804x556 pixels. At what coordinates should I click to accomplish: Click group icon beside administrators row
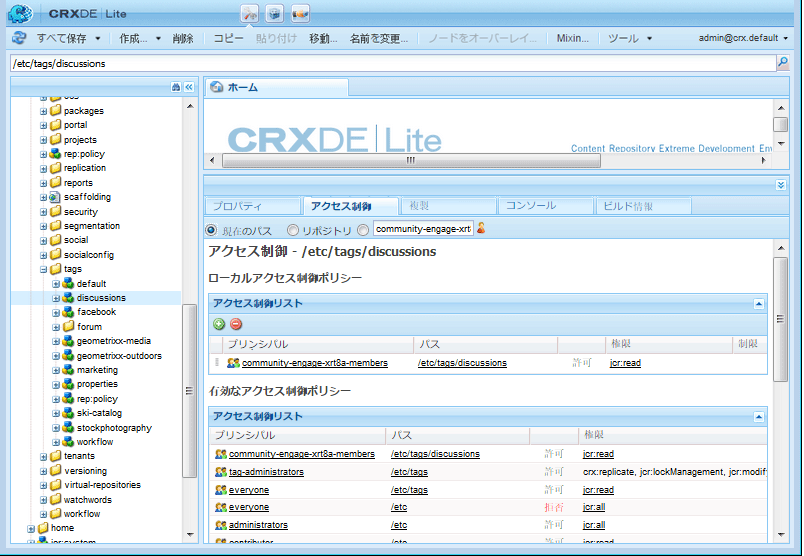[x=221, y=525]
